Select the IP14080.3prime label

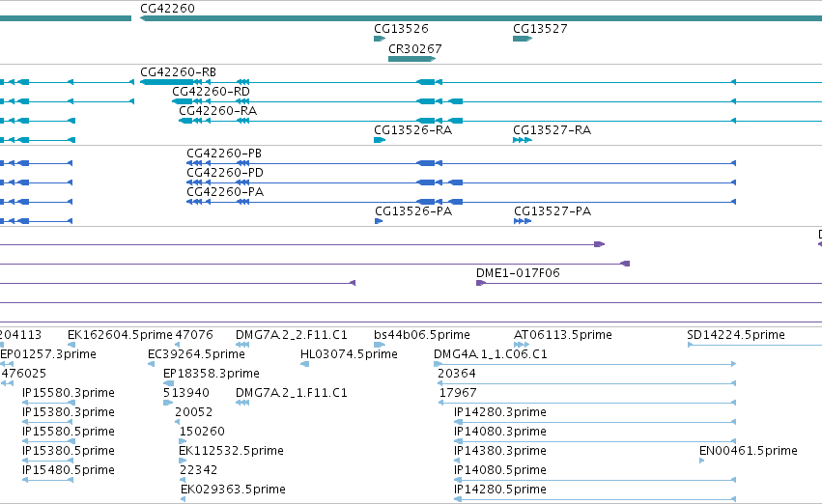[x=500, y=432]
